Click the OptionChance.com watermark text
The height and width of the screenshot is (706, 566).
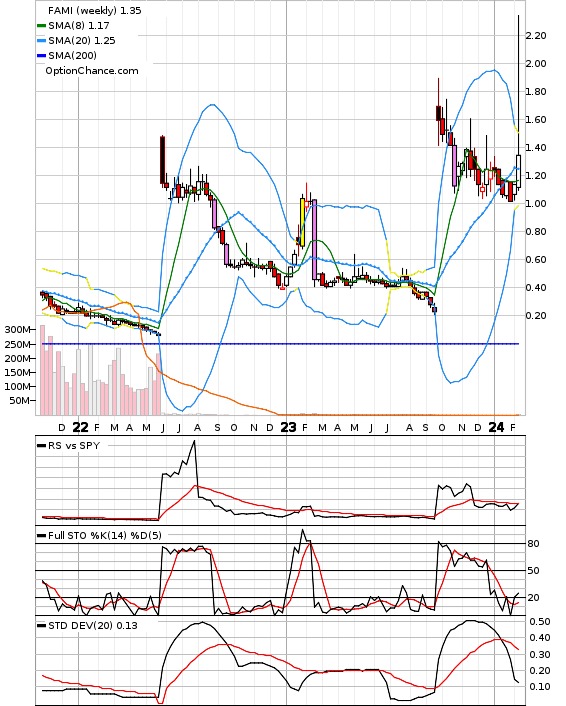(92, 71)
